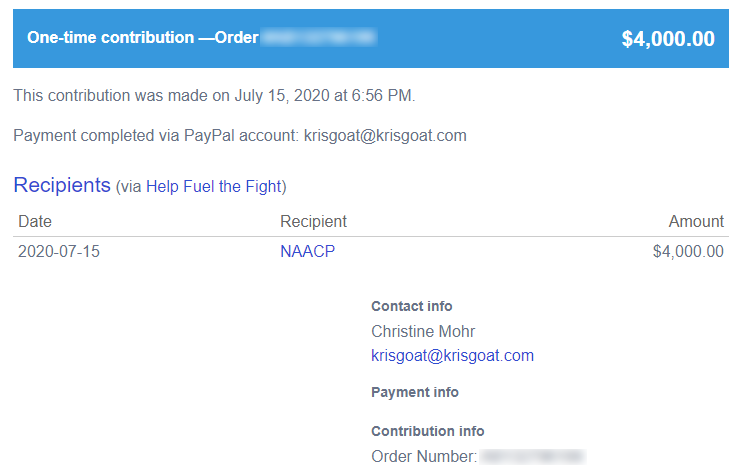Select the Contact info heading

(412, 306)
